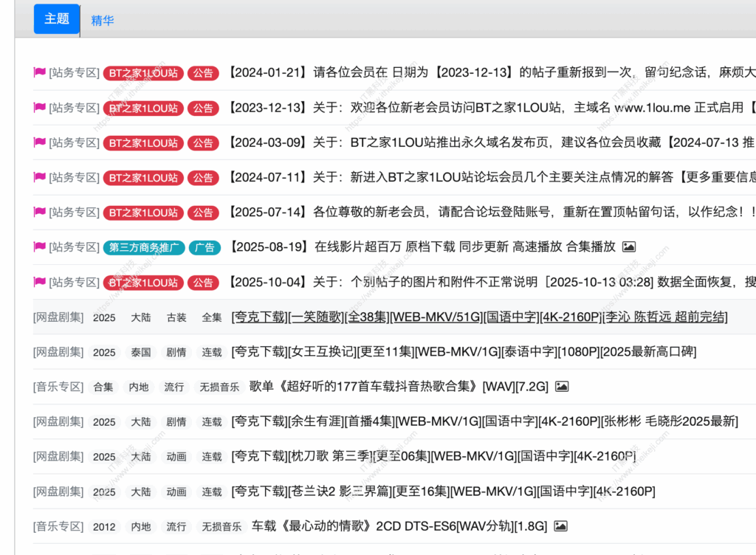Click the image attachment icon on 超好听的177首 post

560,387
